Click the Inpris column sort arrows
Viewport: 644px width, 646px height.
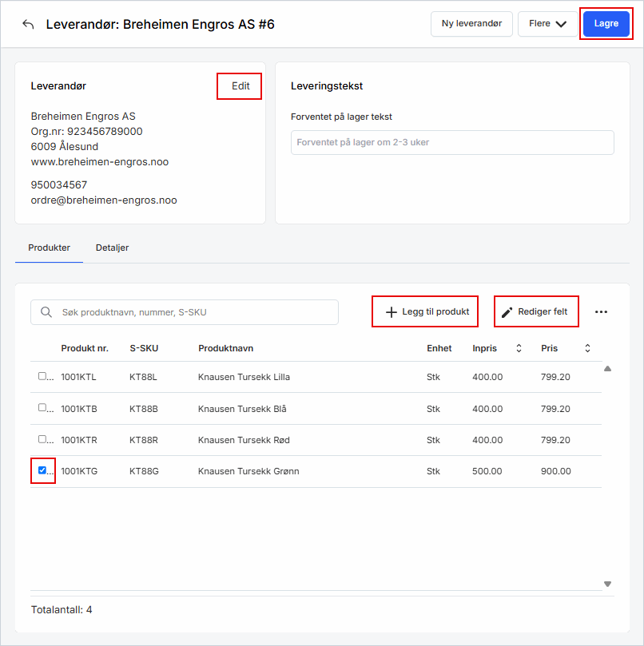tap(519, 348)
